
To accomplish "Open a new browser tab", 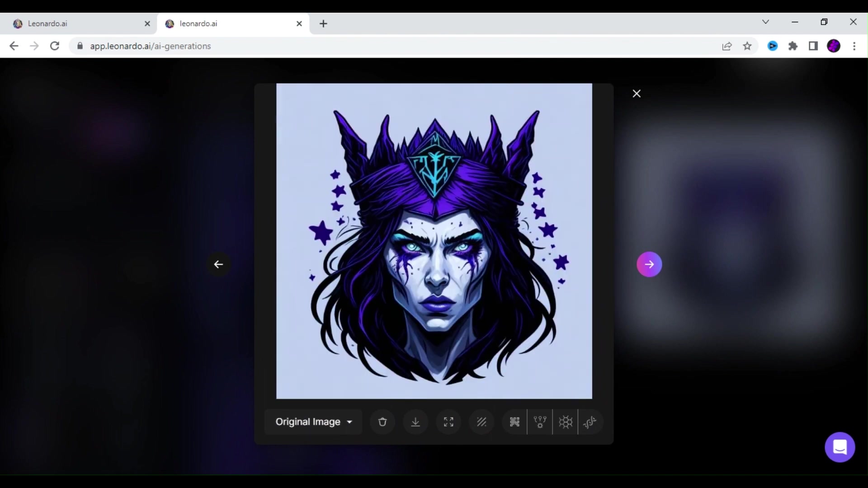I will [323, 23].
